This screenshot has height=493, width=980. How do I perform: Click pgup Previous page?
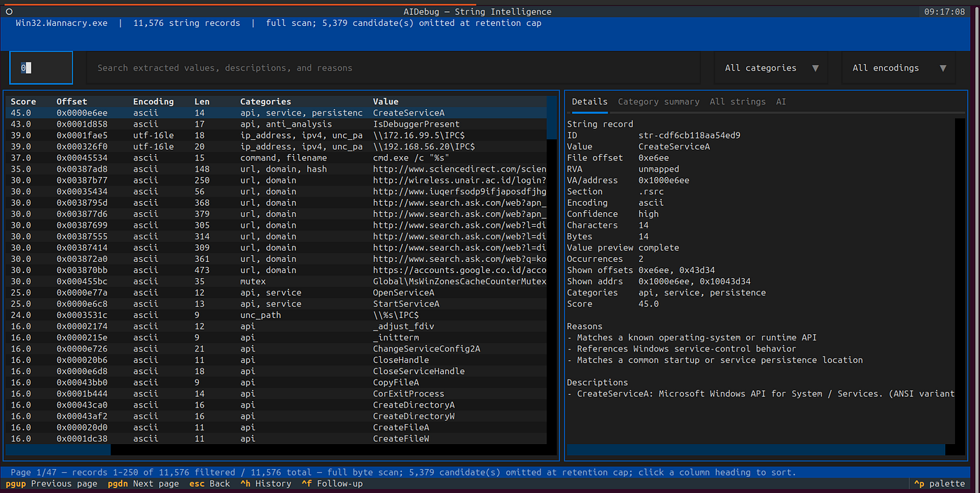[51, 483]
